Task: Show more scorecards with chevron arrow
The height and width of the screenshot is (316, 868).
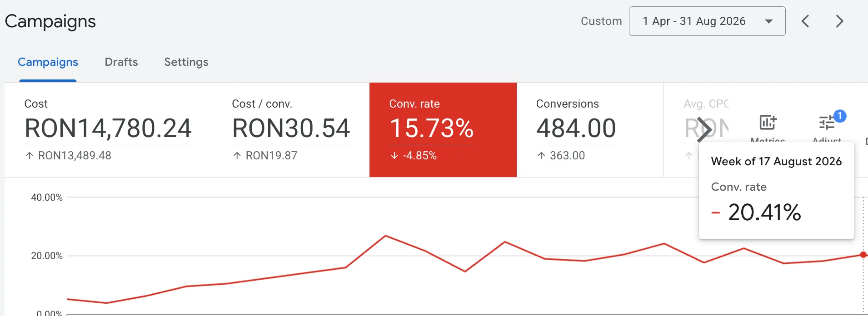Action: pos(704,130)
